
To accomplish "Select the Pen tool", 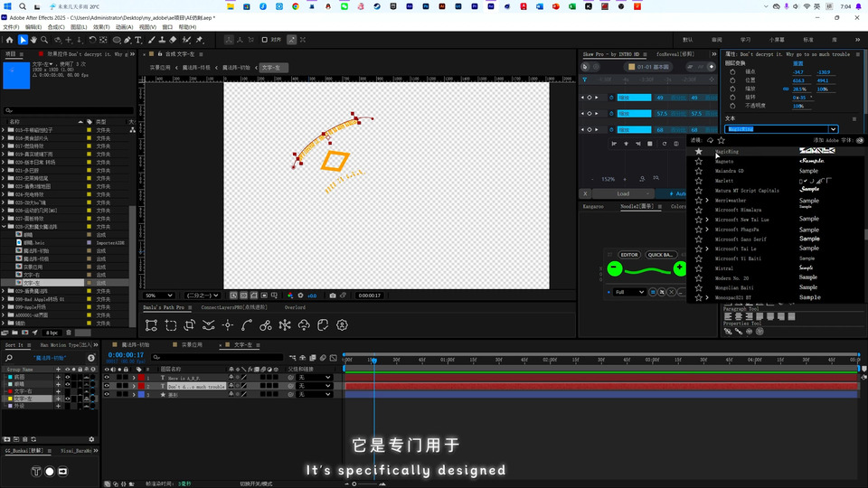I will click(127, 40).
